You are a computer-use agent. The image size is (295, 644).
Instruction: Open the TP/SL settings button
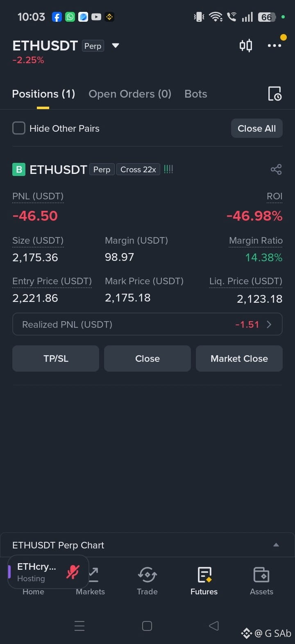[x=56, y=359]
